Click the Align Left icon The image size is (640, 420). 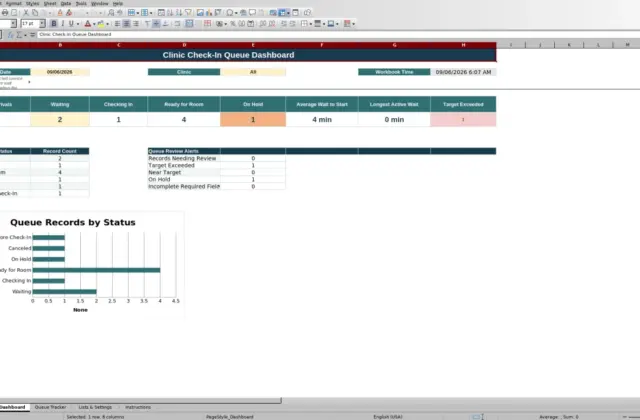click(x=117, y=23)
